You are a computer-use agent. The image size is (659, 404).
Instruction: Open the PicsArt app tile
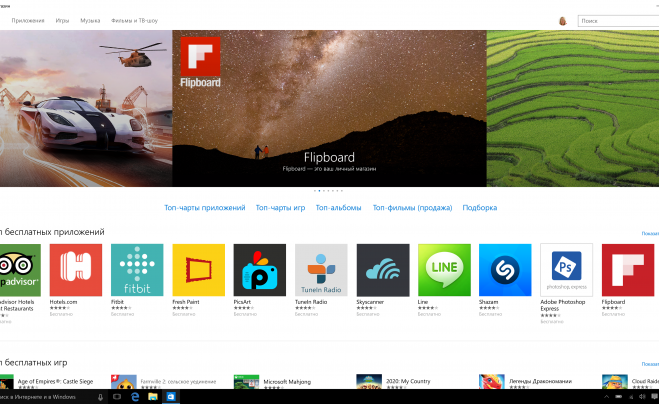point(259,270)
